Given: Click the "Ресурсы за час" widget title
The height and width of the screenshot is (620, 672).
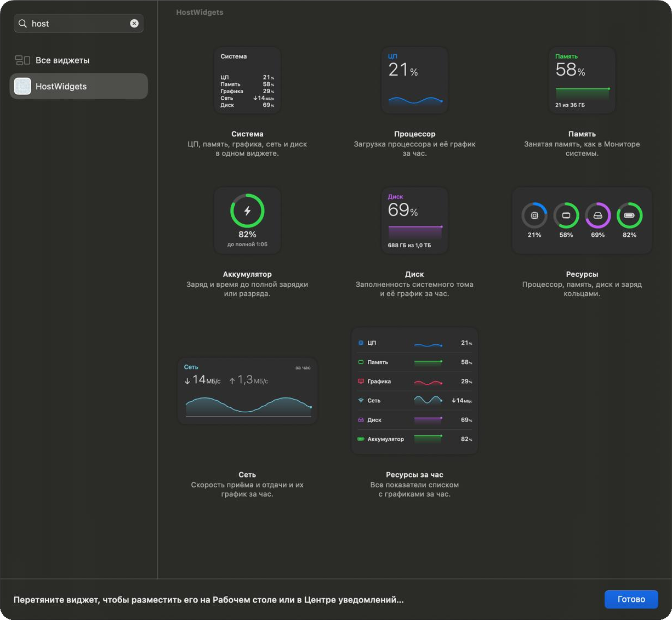Looking at the screenshot, I should tap(414, 475).
